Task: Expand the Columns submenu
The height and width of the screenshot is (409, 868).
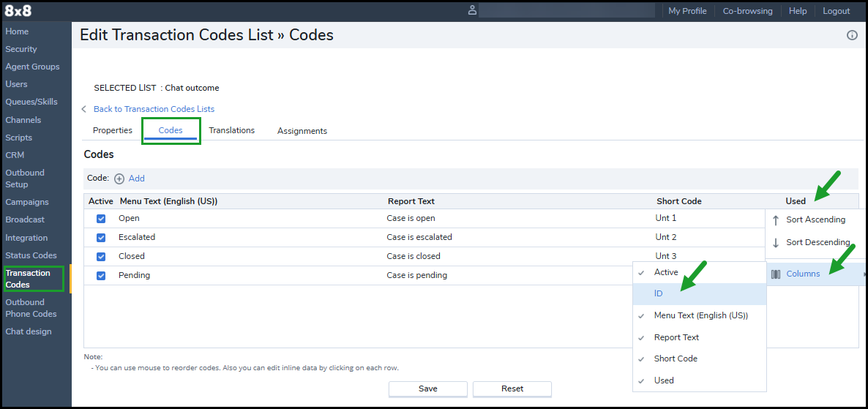Action: click(x=803, y=274)
